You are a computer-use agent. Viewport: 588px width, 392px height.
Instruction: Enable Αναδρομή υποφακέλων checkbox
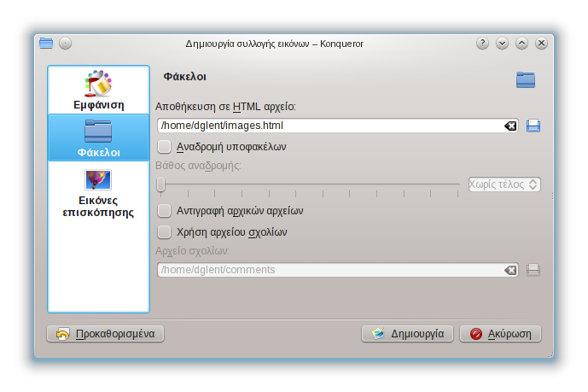pos(165,147)
